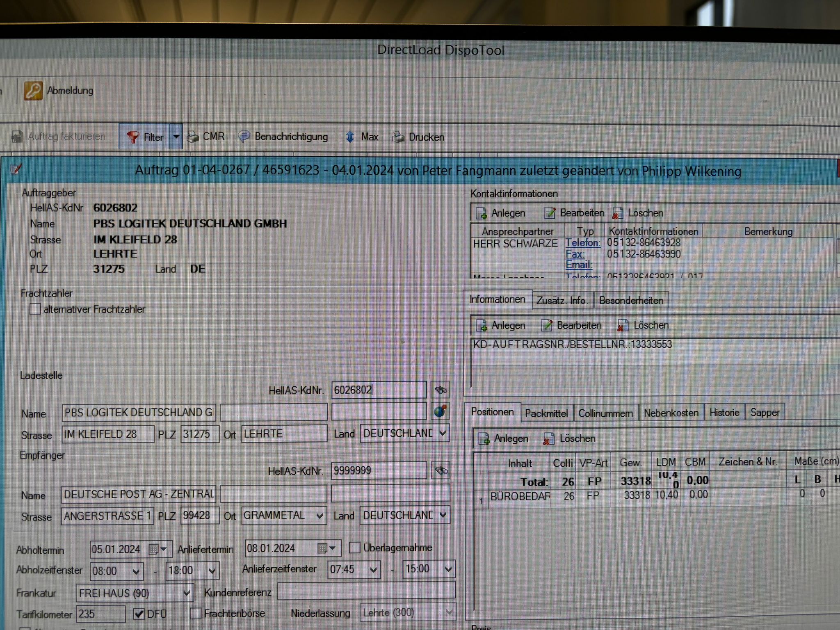Select the KD-AUFTRAGSNR./BESTELLNR. info line
The image size is (840, 630).
coord(573,345)
